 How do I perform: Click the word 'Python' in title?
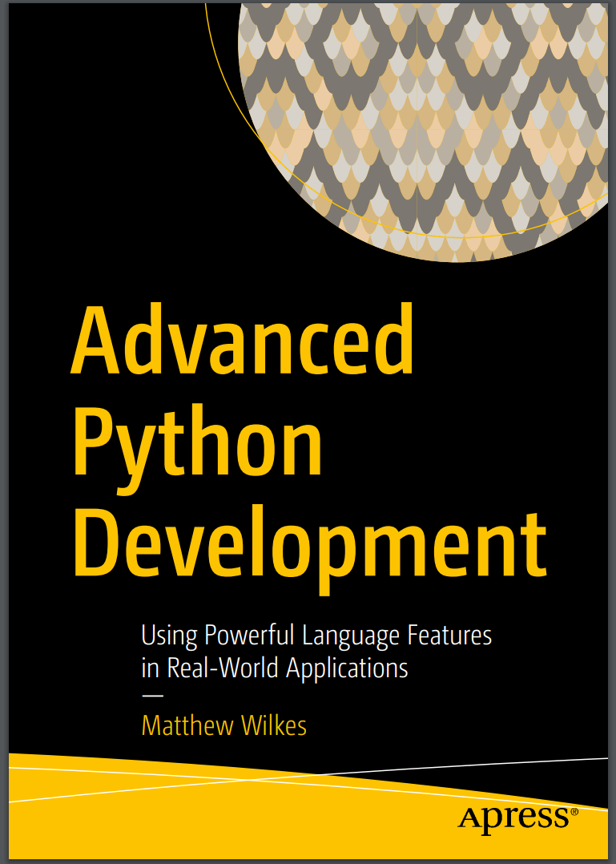point(197,449)
